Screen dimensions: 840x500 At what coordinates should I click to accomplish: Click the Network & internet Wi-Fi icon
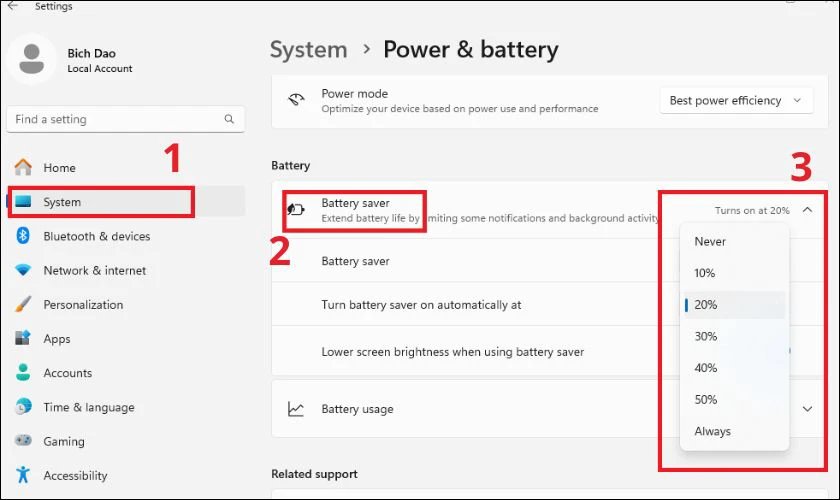pos(23,271)
